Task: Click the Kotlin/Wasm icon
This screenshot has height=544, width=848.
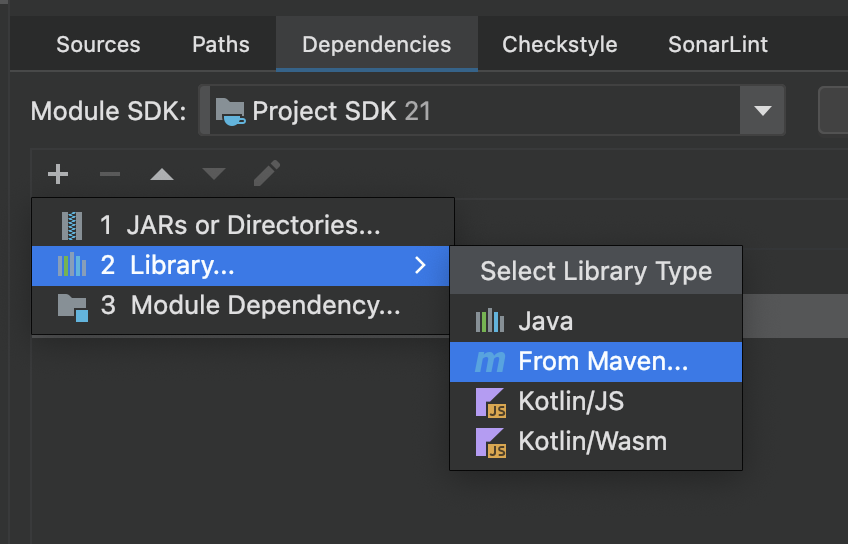Action: 490,441
